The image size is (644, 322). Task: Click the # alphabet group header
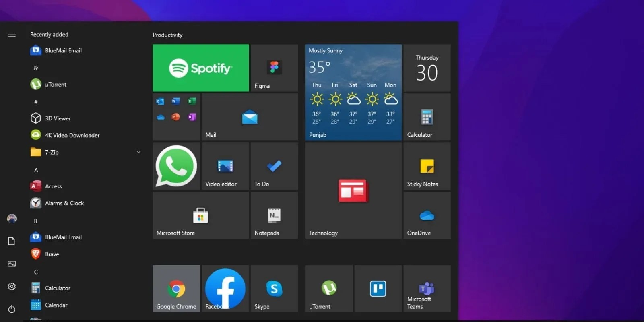[x=36, y=102]
